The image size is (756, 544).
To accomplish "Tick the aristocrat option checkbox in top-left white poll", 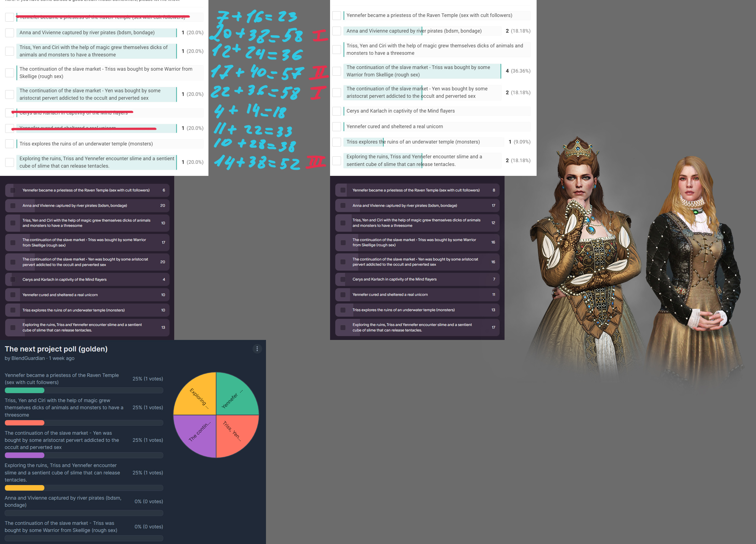I will point(10,94).
